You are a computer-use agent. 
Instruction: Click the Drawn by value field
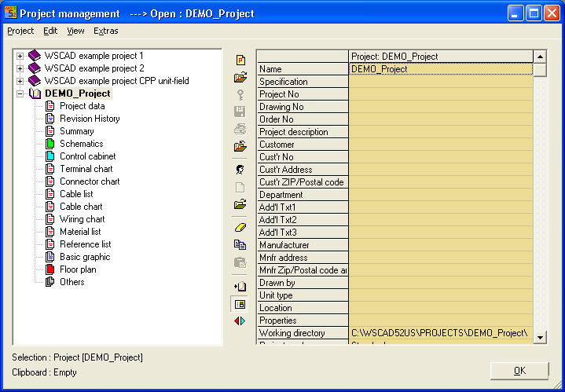tap(441, 283)
